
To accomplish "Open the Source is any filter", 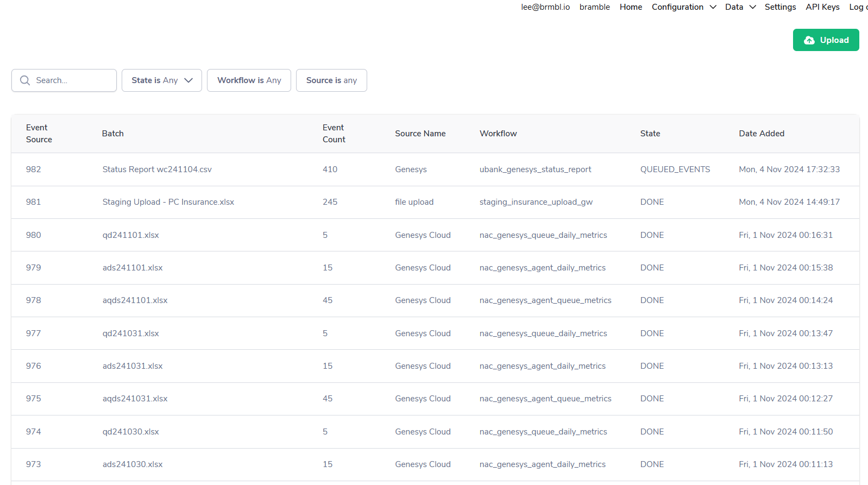I will click(331, 80).
